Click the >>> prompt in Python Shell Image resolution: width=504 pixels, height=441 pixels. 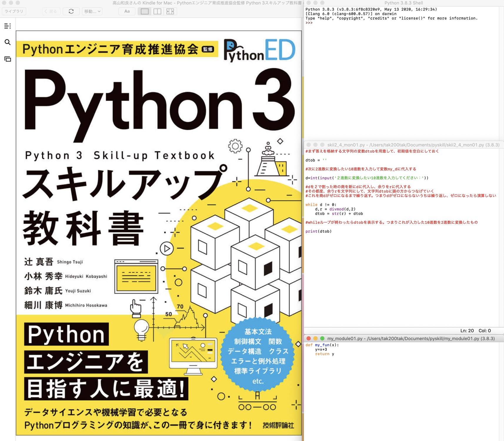[309, 23]
